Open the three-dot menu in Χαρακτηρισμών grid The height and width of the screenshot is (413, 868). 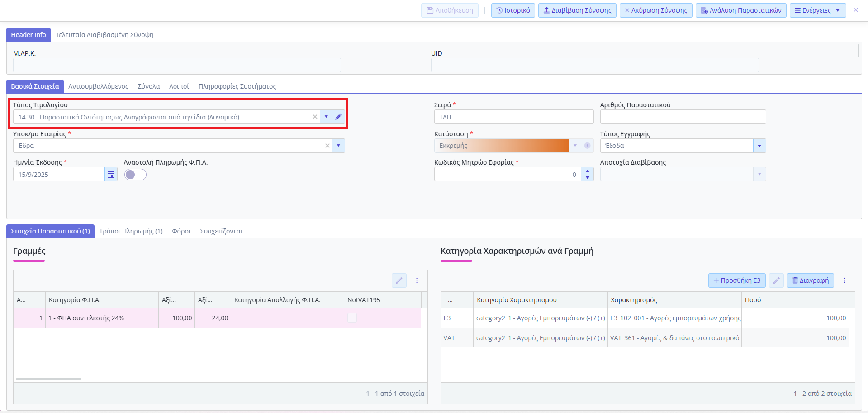[x=844, y=280]
